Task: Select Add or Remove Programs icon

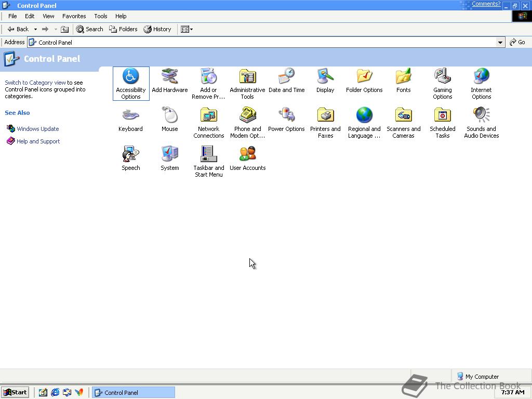Action: (x=208, y=84)
